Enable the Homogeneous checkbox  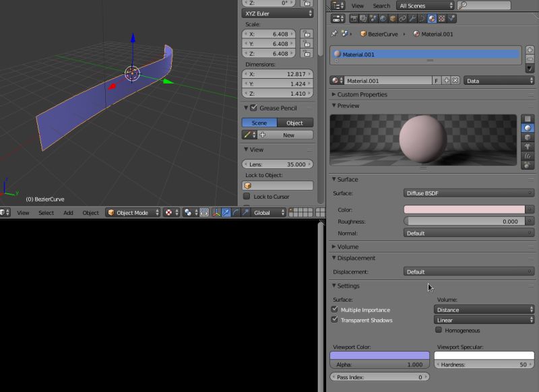click(x=439, y=330)
